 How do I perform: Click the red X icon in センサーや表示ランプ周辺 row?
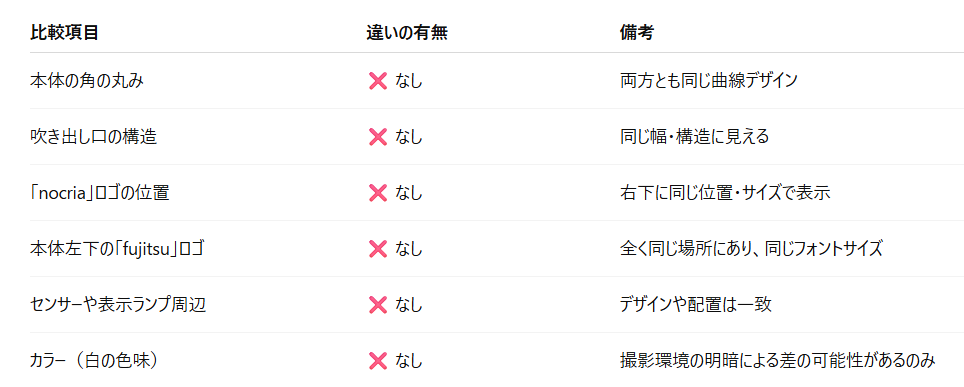pos(377,305)
